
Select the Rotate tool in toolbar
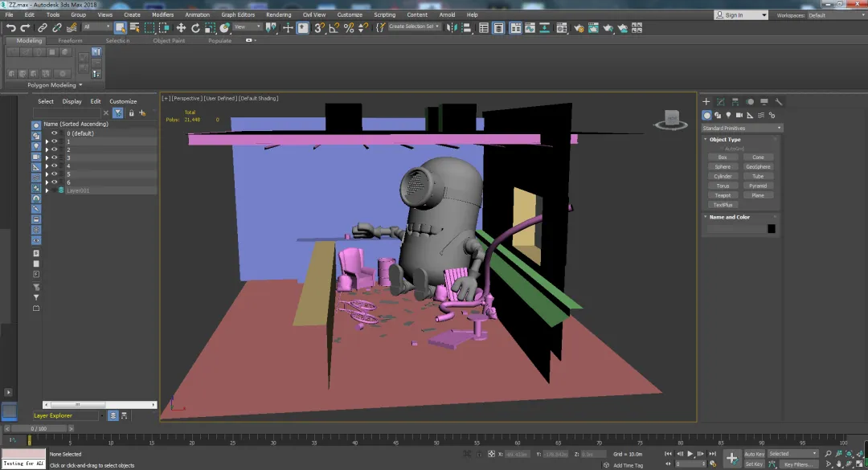click(195, 28)
